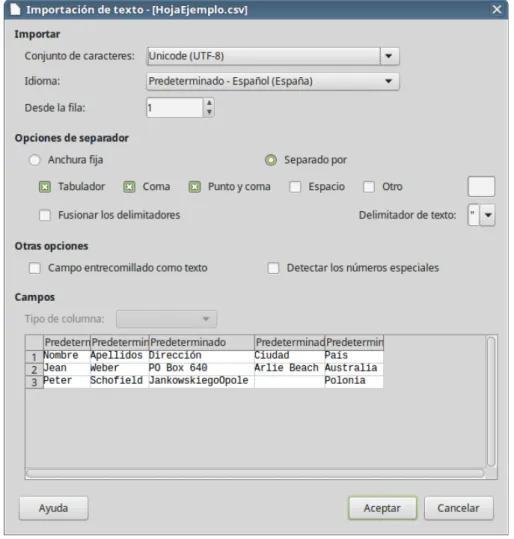This screenshot has height=539, width=514.
Task: Click the document icon in the title bar
Action: [15, 9]
